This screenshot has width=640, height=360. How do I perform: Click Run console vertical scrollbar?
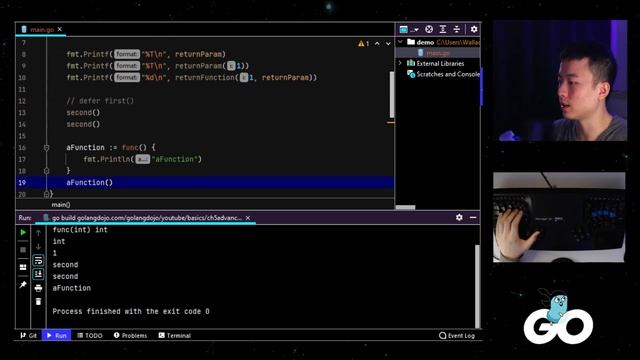tap(477, 286)
